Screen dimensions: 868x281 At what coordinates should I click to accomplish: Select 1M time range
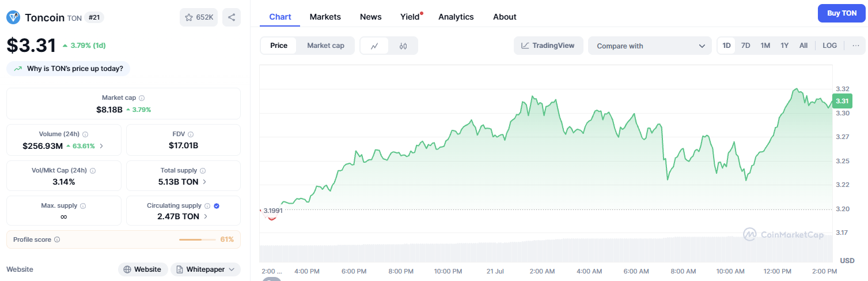(x=765, y=46)
